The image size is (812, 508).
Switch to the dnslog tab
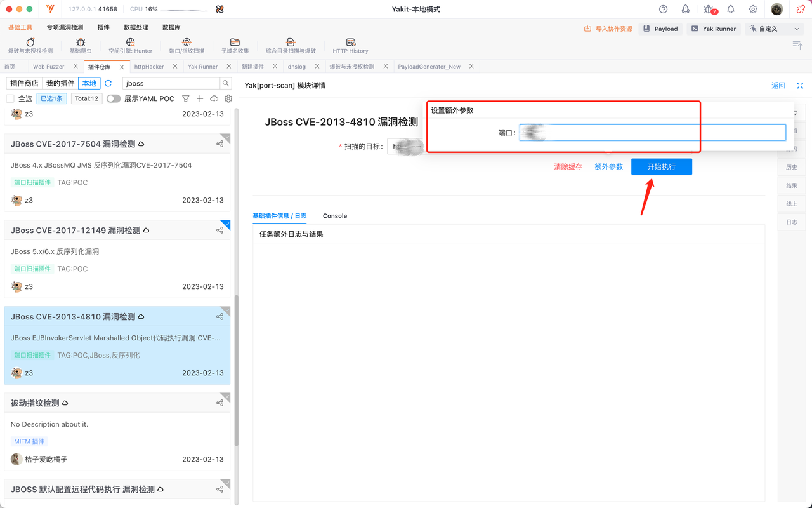click(x=296, y=67)
